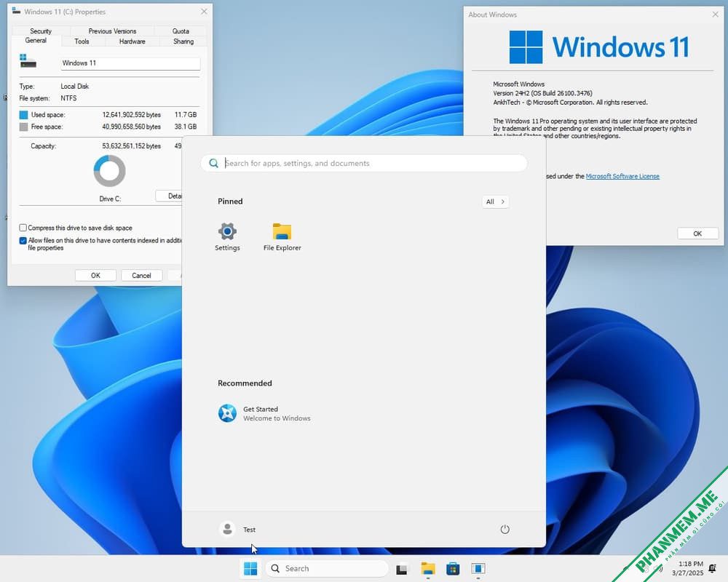Click the Microsoft Windows line in About

pyautogui.click(x=518, y=84)
